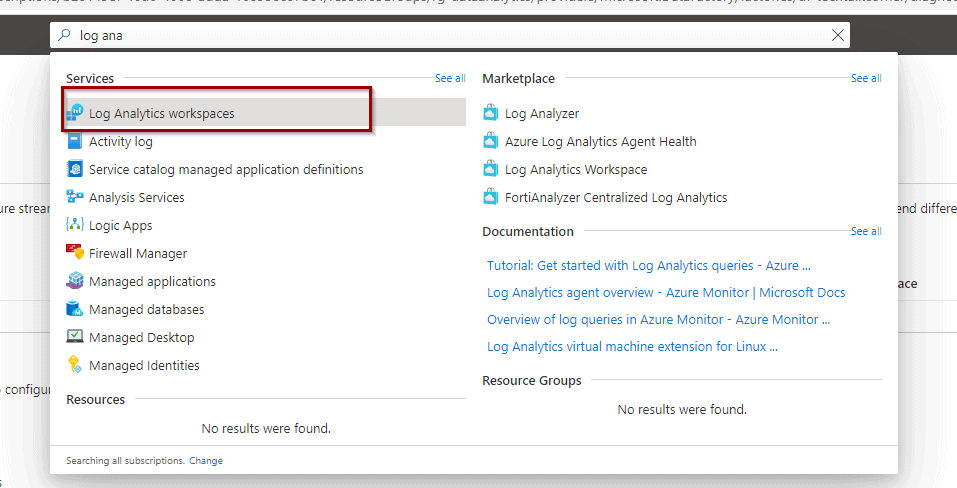Click See all next to Documentation
Viewport: 957px width, 488px height.
pyautogui.click(x=866, y=231)
